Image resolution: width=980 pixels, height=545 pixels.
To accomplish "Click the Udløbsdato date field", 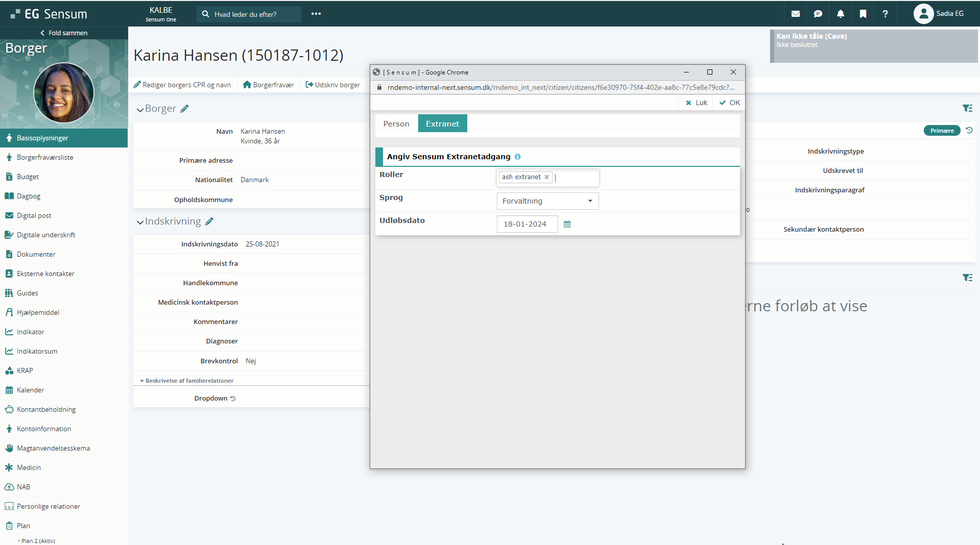I will (x=527, y=224).
